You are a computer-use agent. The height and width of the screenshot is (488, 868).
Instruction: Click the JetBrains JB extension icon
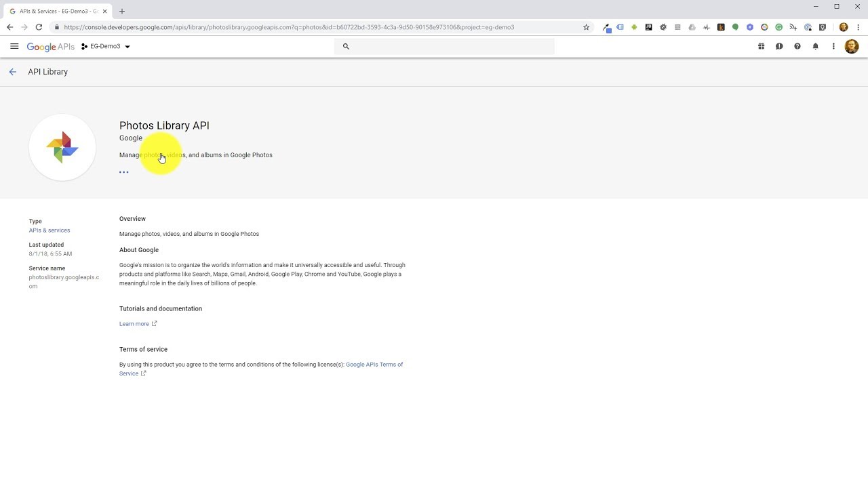(649, 27)
